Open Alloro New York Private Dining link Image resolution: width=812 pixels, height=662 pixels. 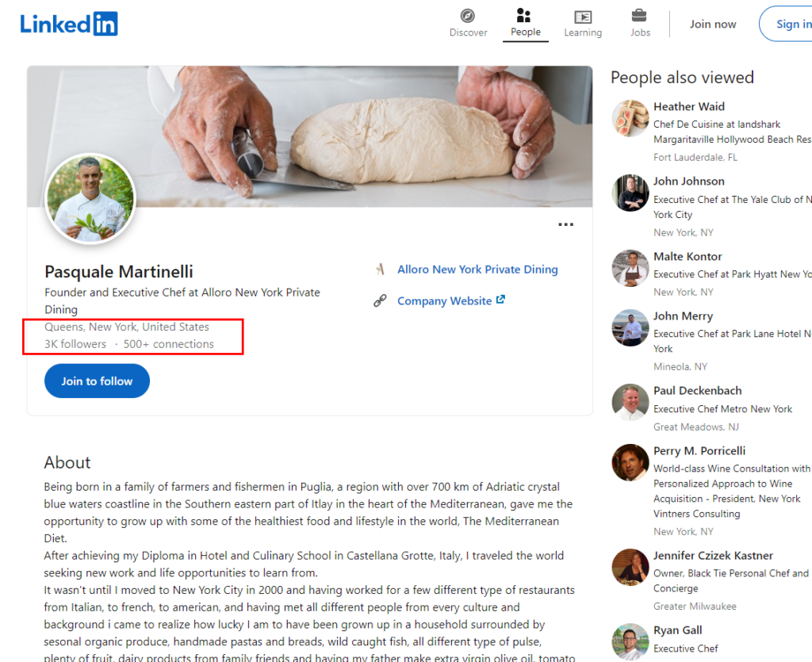(477, 270)
